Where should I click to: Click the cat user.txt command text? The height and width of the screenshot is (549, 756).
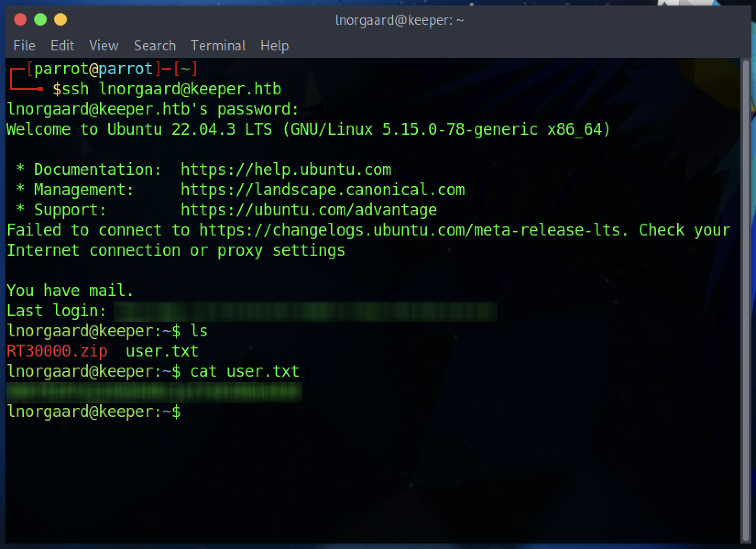point(245,371)
